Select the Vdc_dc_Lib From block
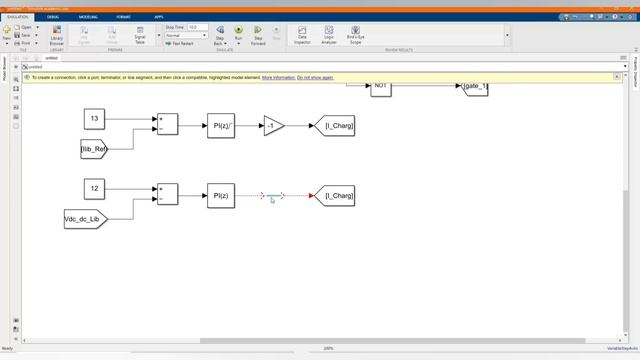 pos(86,219)
